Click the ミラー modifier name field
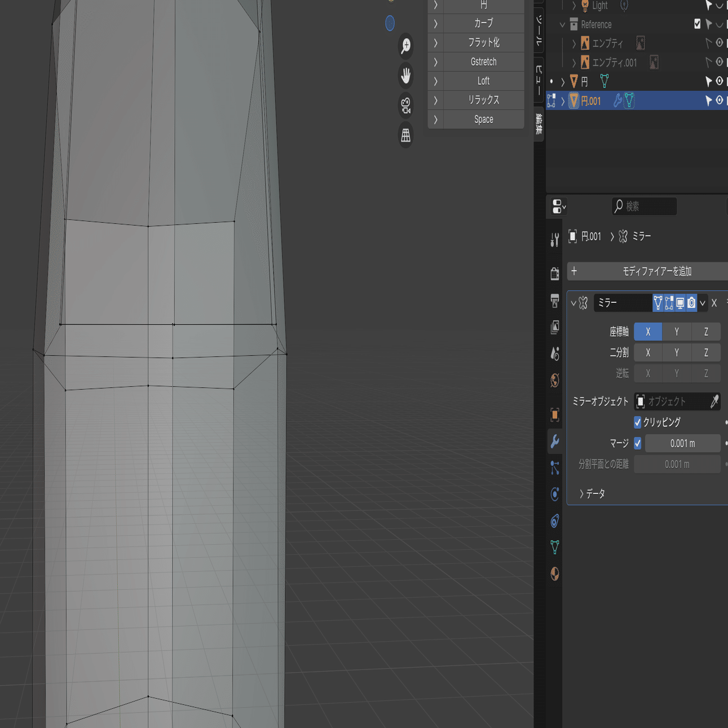This screenshot has height=728, width=728. click(x=623, y=303)
